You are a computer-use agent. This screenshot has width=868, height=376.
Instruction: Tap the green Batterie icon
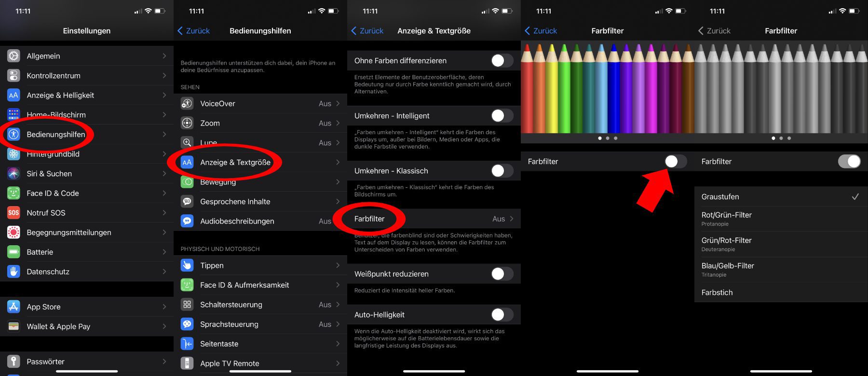click(x=14, y=252)
